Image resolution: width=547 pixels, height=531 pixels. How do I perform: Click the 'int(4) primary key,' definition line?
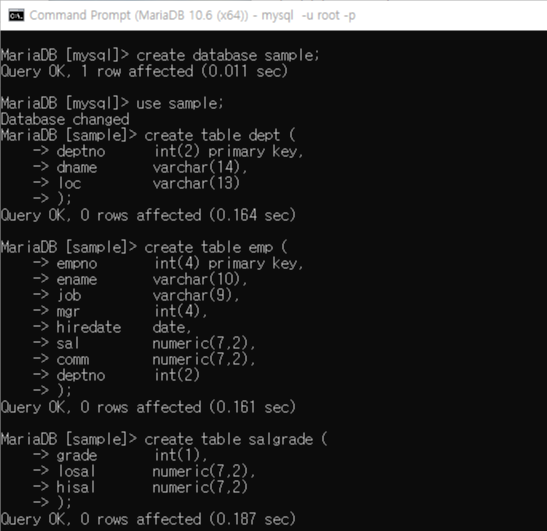pos(229,263)
